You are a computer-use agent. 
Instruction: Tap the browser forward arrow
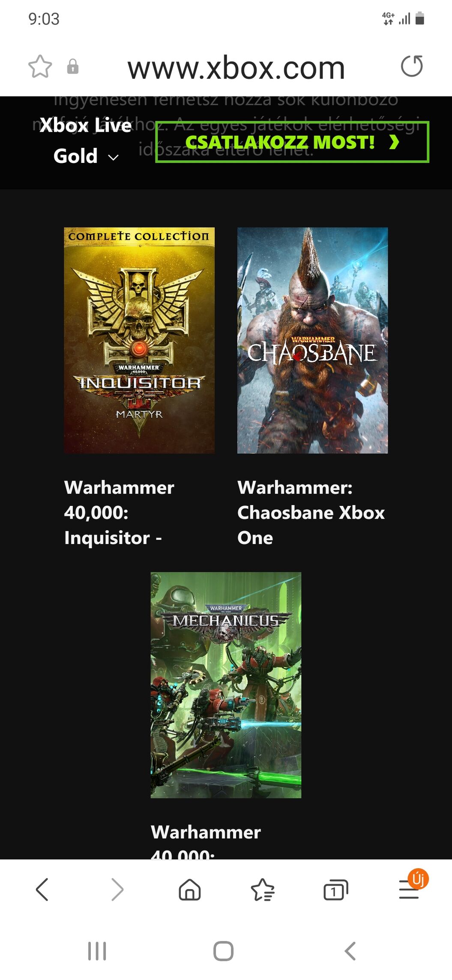tap(117, 890)
